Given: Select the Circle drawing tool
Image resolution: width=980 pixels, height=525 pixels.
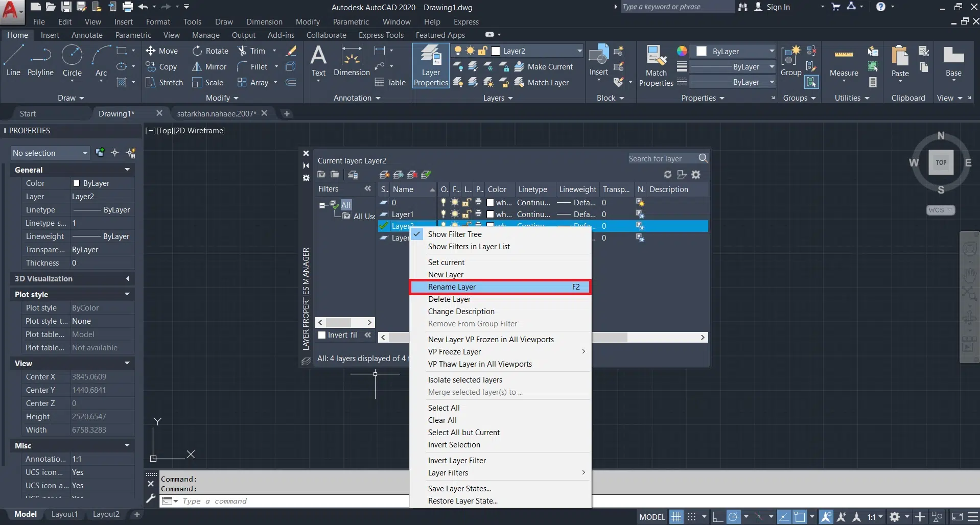Looking at the screenshot, I should click(x=72, y=61).
